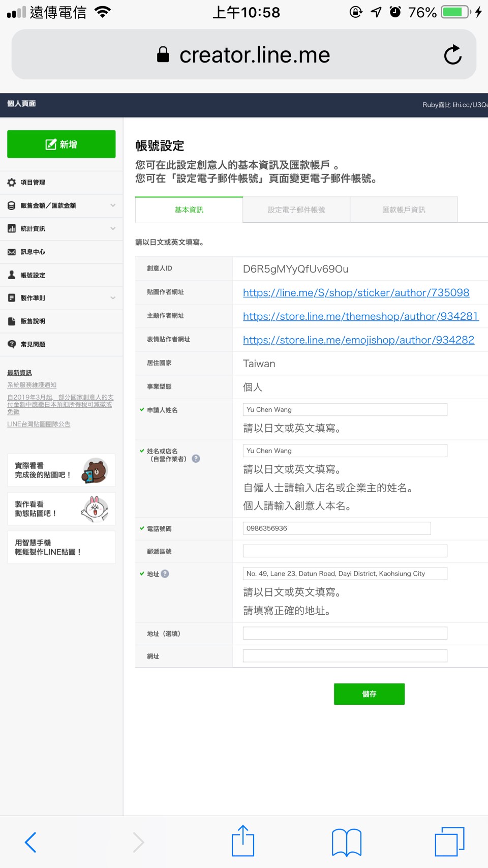Open the emojishop author URL link

[x=358, y=340]
